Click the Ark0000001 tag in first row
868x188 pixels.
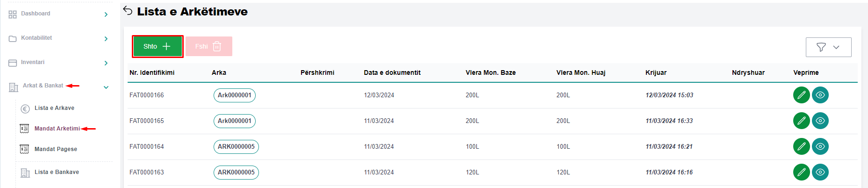tap(234, 95)
